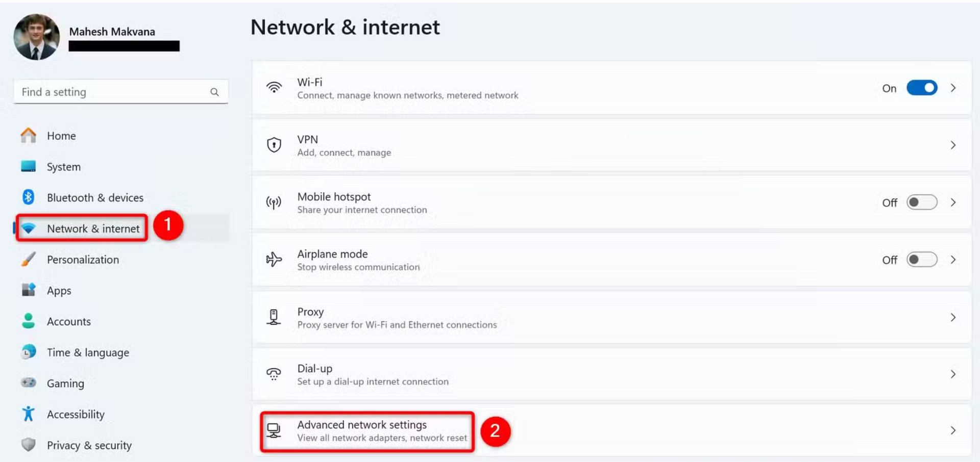Open the Accounts settings section
This screenshot has height=462, width=980.
click(x=68, y=321)
